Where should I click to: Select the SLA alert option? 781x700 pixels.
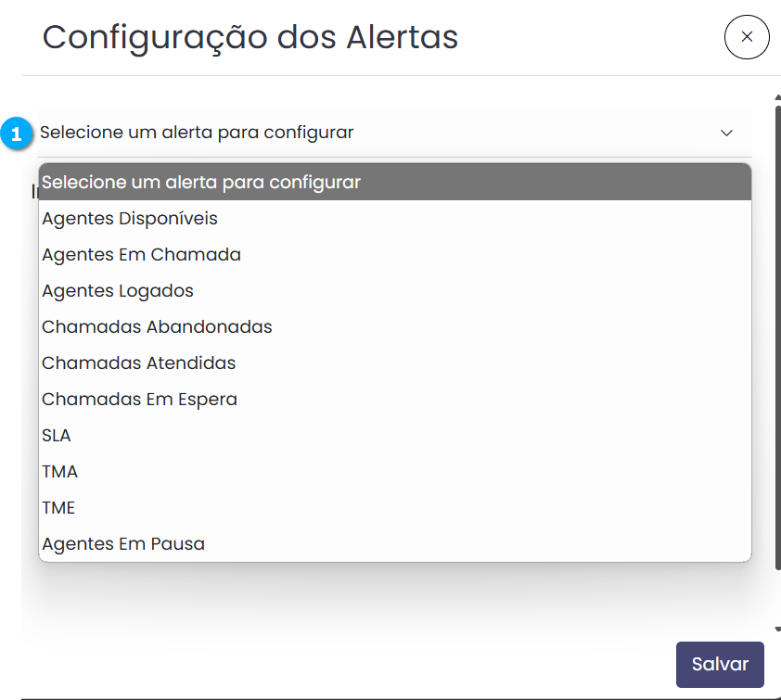pyautogui.click(x=57, y=436)
